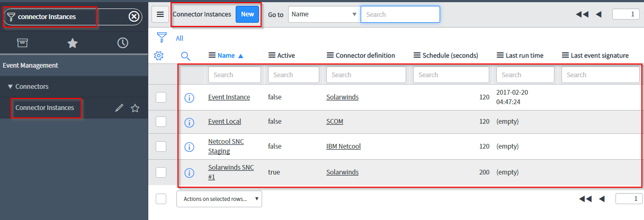Screen dimensions: 644x220
Task: Open the IBM Netcool connector definition link
Action: [x=343, y=146]
